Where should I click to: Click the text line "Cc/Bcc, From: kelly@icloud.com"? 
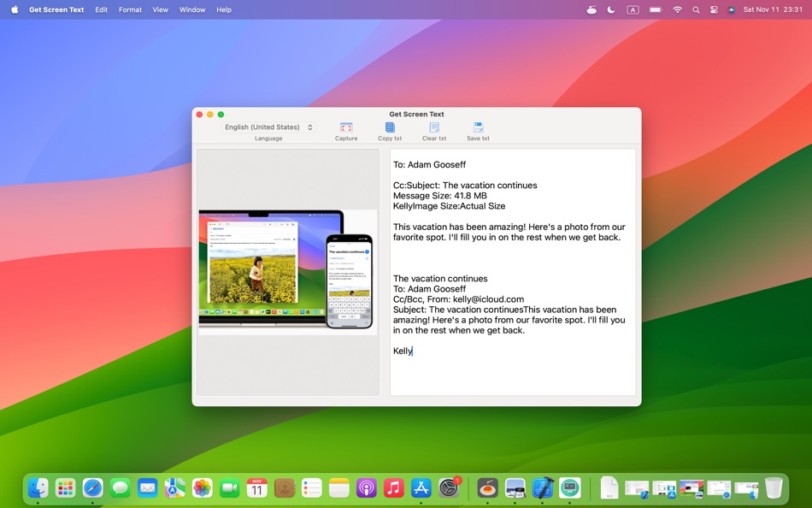(458, 299)
